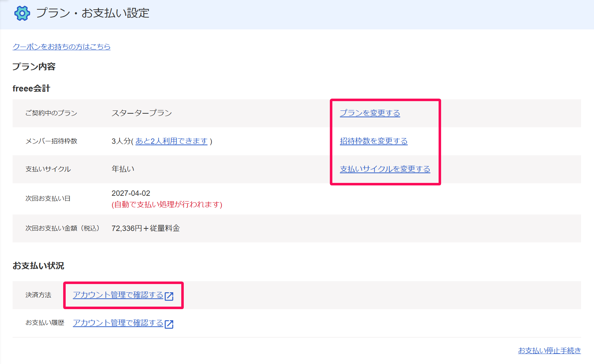The image size is (594, 364).
Task: Click the 年払い payment cycle value
Action: pyautogui.click(x=123, y=169)
